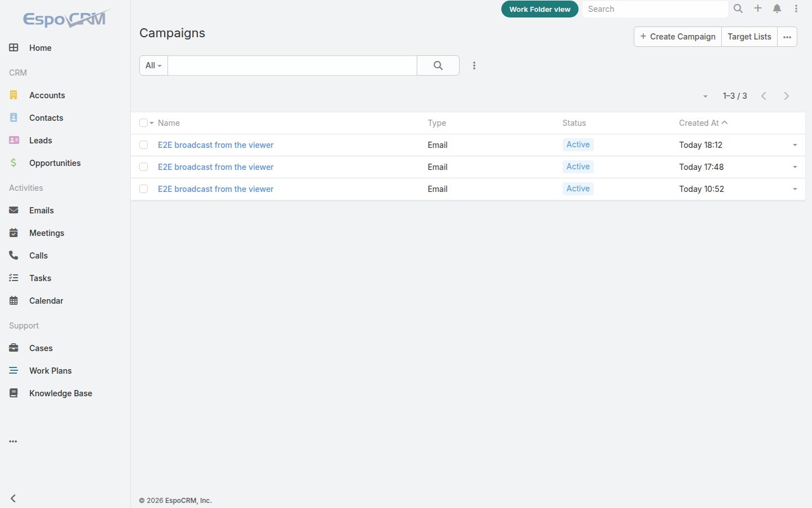
Task: Click the Emails envelope icon
Action: [x=14, y=211]
